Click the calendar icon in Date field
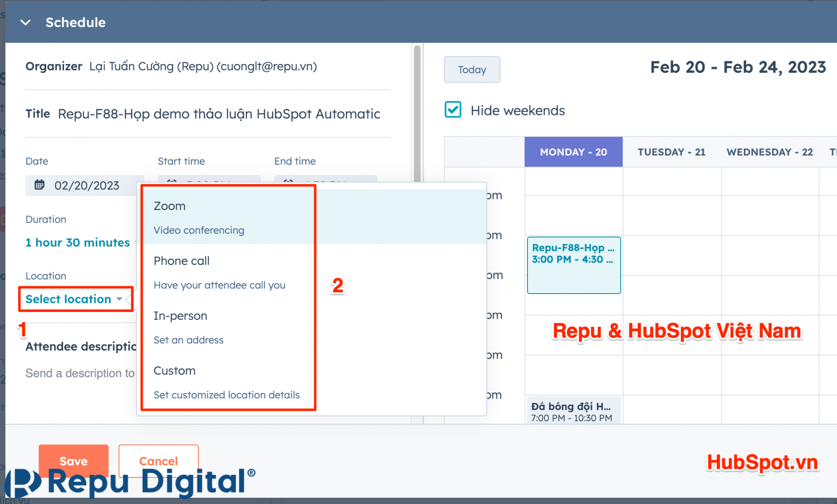This screenshot has height=504, width=837. point(39,185)
